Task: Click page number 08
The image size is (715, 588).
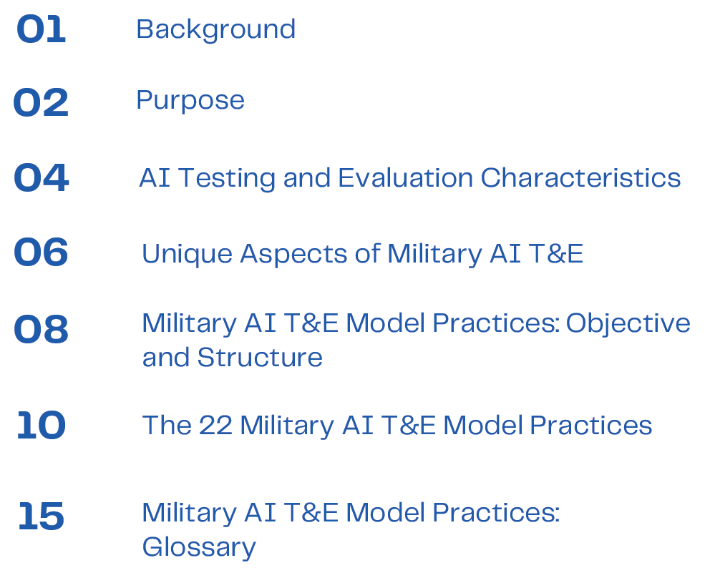Action: point(42,329)
